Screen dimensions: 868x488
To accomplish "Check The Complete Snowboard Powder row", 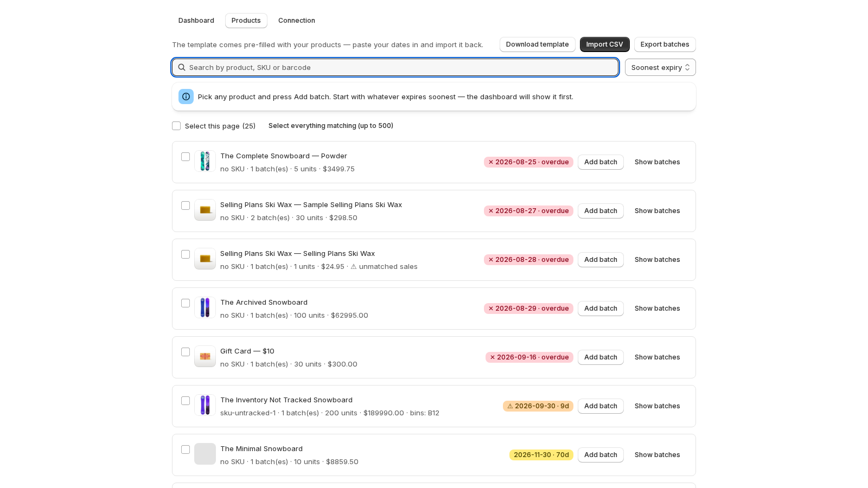I will point(186,157).
